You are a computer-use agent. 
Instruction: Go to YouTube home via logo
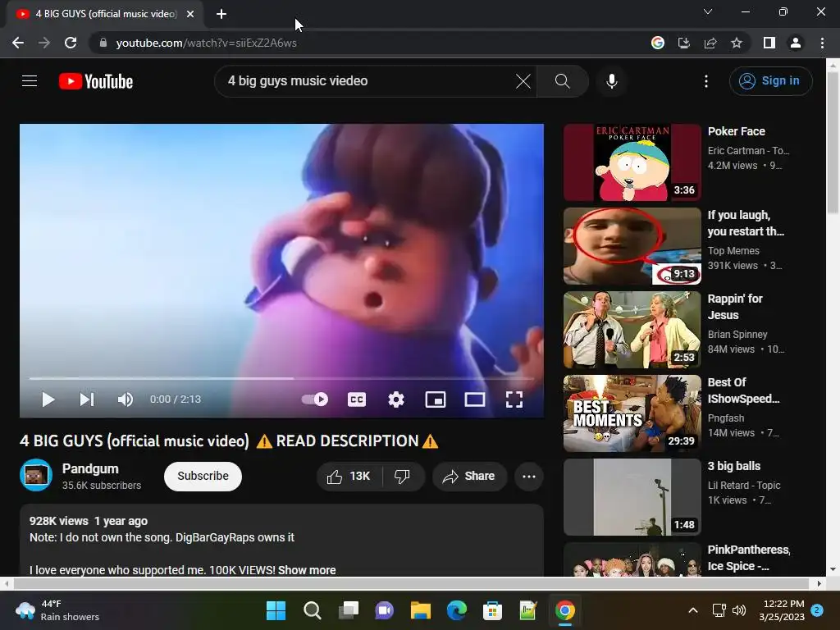click(x=96, y=81)
